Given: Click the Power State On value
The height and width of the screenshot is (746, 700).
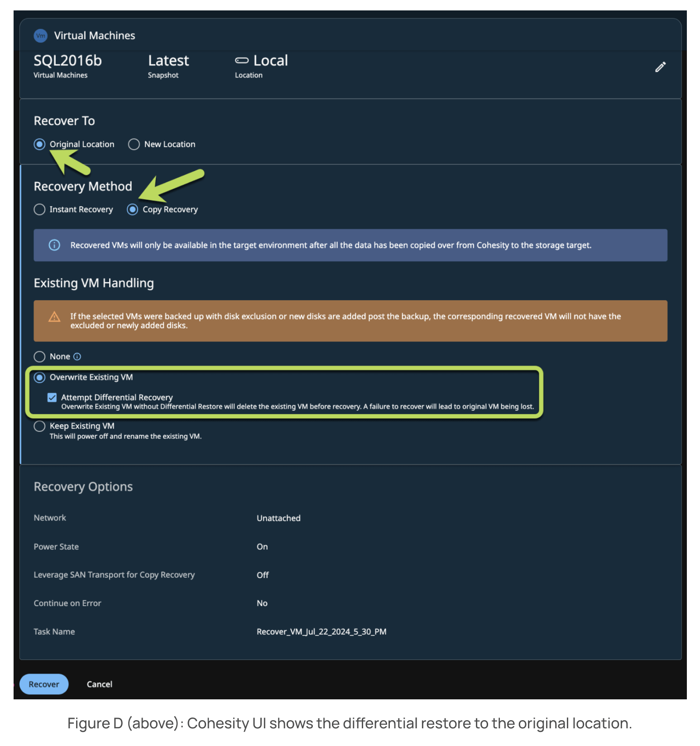Looking at the screenshot, I should (x=262, y=547).
